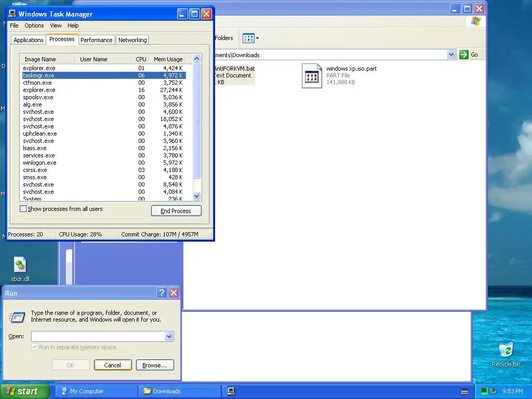Screen dimensions: 532x399
Task: Select the ctfmon.exe process row
Action: tap(104, 83)
